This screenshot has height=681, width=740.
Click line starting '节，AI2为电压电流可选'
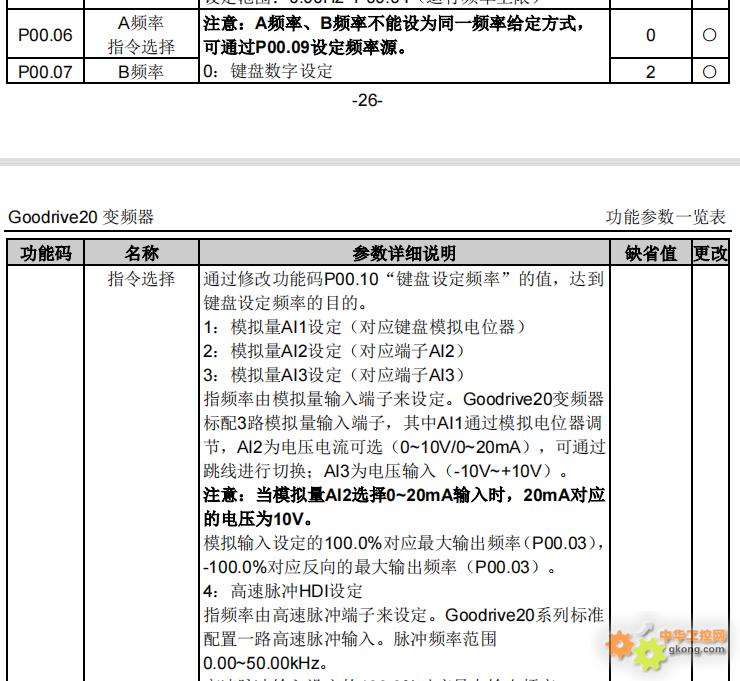click(x=404, y=447)
